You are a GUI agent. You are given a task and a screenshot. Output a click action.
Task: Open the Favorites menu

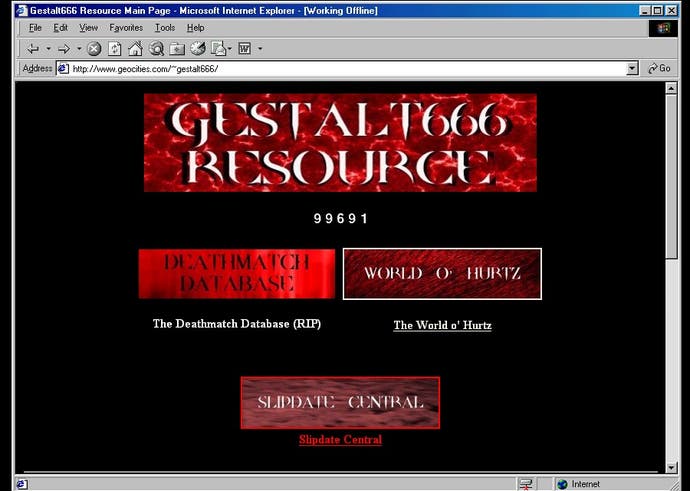[x=126, y=28]
